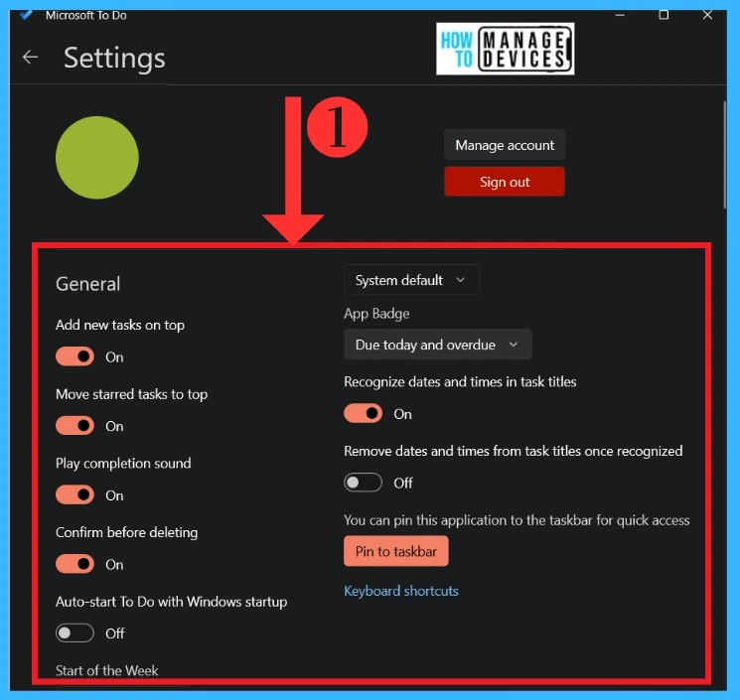Screen dimensions: 740x700
Task: Click the App Badge label
Action: coord(376,314)
